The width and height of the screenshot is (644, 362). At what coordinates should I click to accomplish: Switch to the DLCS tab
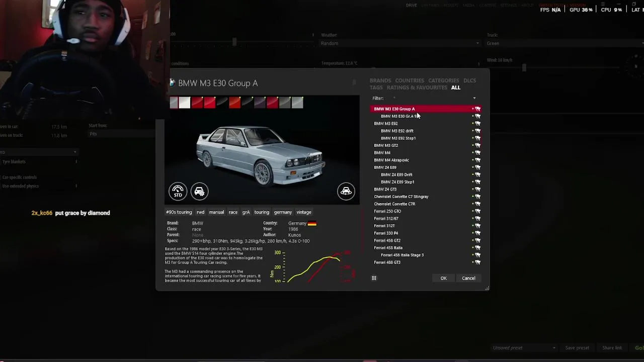coord(469,80)
